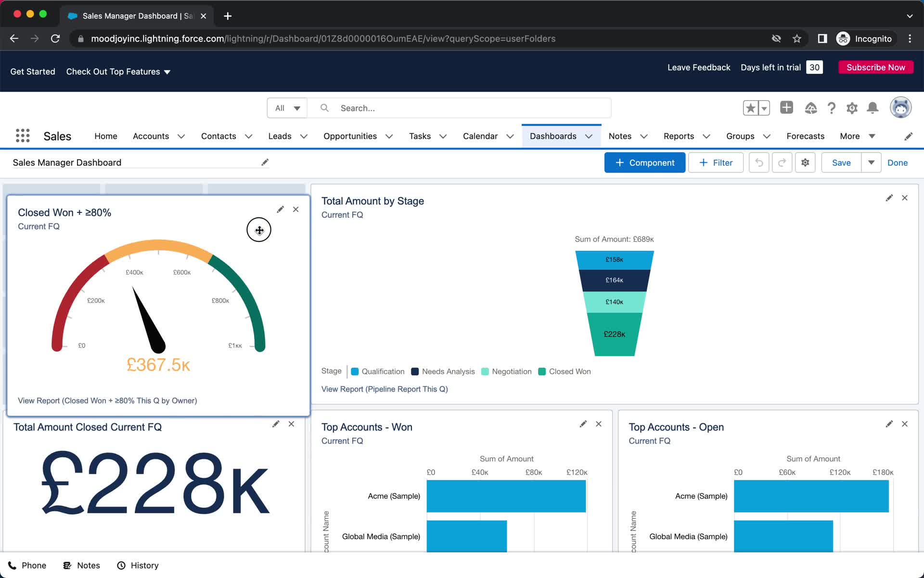Click the + Component button
Viewport: 924px width, 578px height.
(644, 163)
